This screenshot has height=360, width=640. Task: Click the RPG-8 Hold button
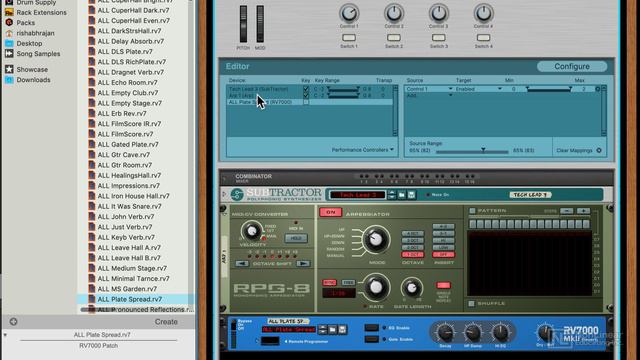click(296, 238)
